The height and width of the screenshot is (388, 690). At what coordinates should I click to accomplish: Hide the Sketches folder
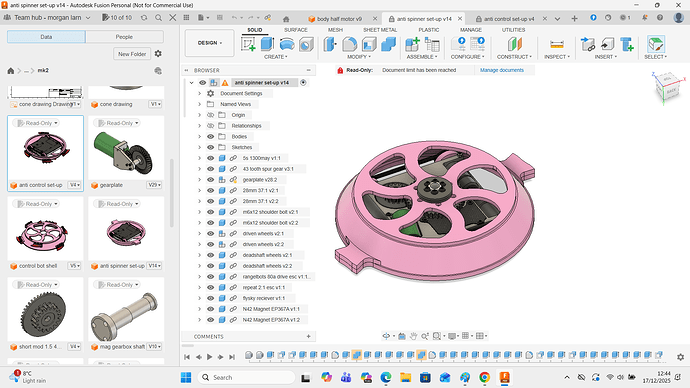211,147
